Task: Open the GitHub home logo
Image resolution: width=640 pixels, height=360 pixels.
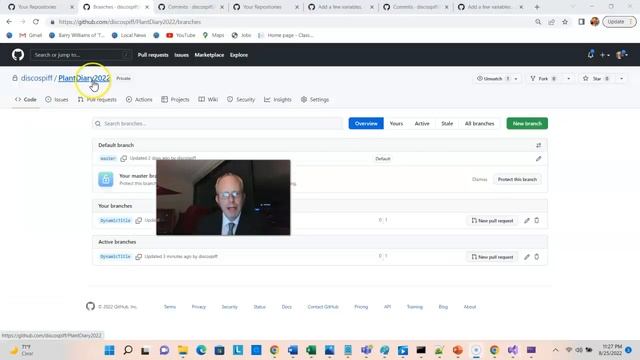Action: (18, 55)
